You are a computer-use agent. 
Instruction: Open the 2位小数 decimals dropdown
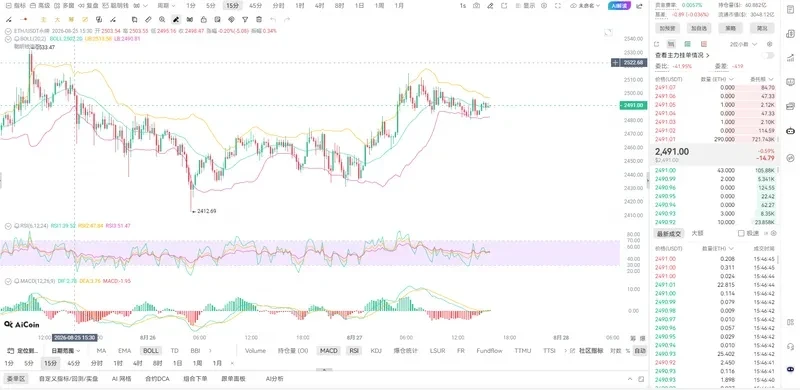tap(743, 44)
